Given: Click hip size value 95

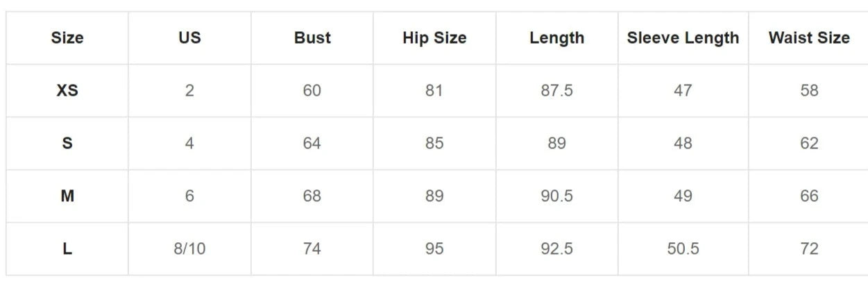Looking at the screenshot, I should pos(434,249).
